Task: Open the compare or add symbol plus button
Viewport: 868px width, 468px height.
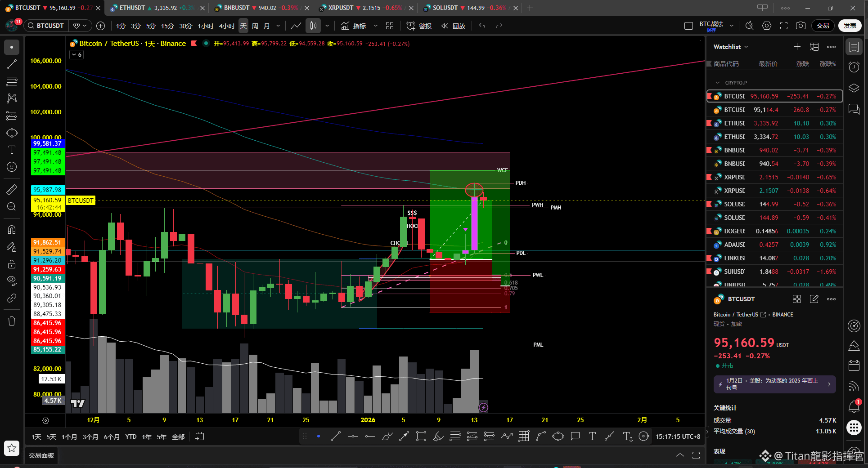Action: [101, 26]
